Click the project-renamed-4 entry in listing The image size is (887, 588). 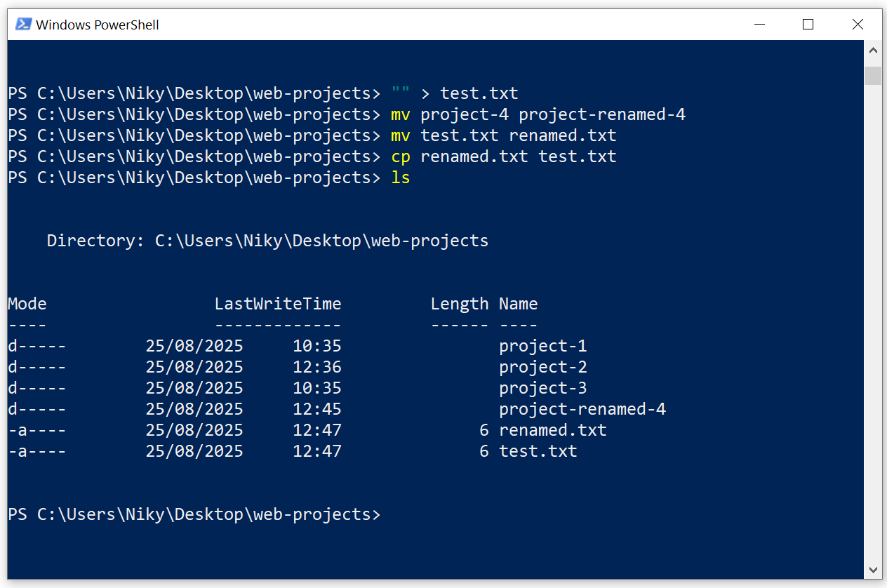pyautogui.click(x=582, y=409)
